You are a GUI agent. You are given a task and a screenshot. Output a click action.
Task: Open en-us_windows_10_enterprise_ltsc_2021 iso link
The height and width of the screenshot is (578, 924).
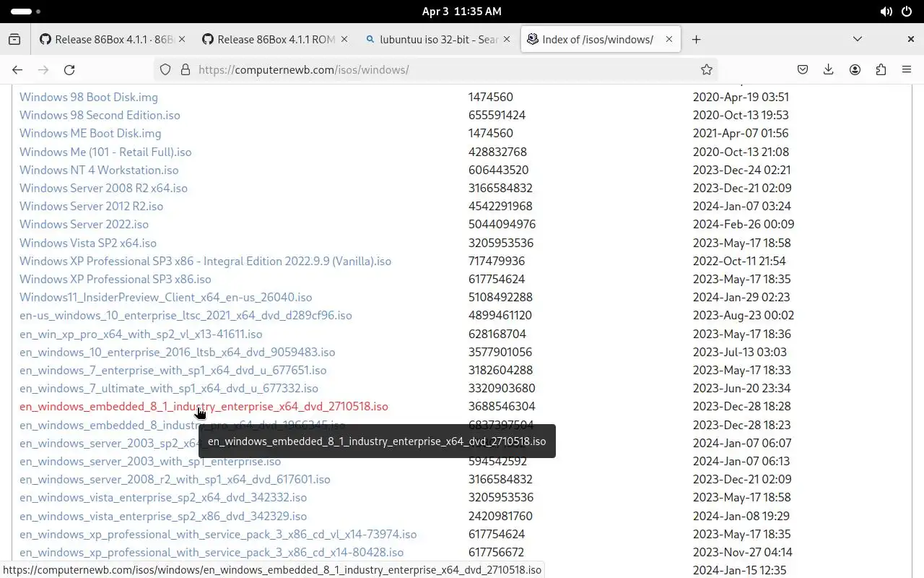[x=186, y=315]
